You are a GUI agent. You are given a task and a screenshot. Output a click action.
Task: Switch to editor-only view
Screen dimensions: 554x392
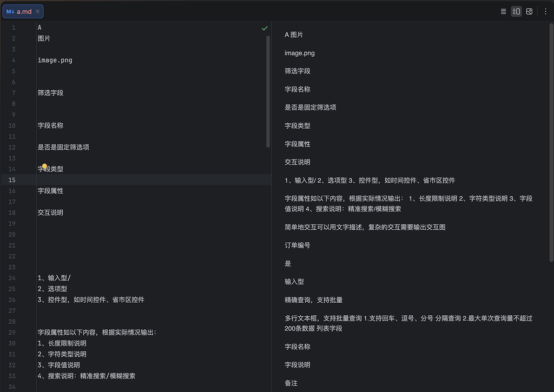(503, 12)
